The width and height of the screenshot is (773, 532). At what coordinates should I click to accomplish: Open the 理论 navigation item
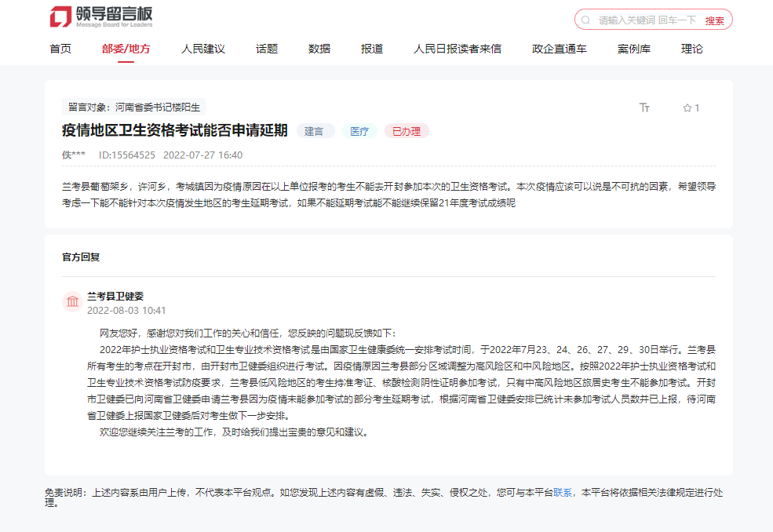coord(692,49)
